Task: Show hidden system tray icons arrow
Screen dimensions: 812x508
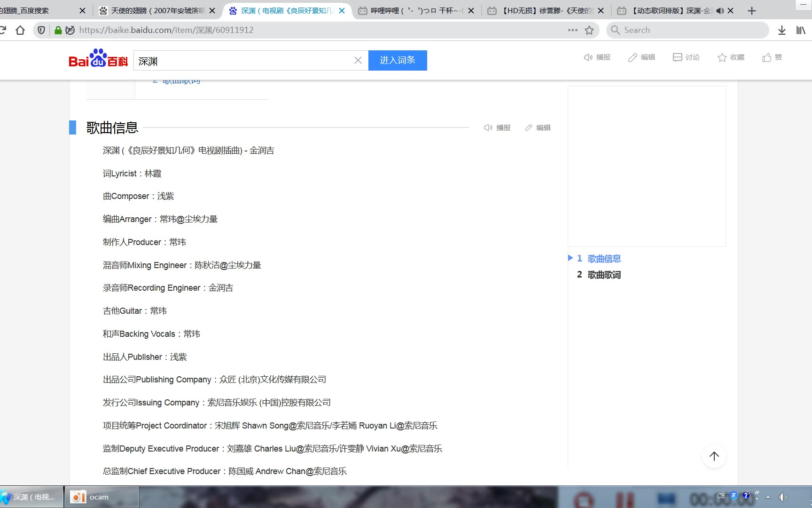Action: click(x=768, y=497)
